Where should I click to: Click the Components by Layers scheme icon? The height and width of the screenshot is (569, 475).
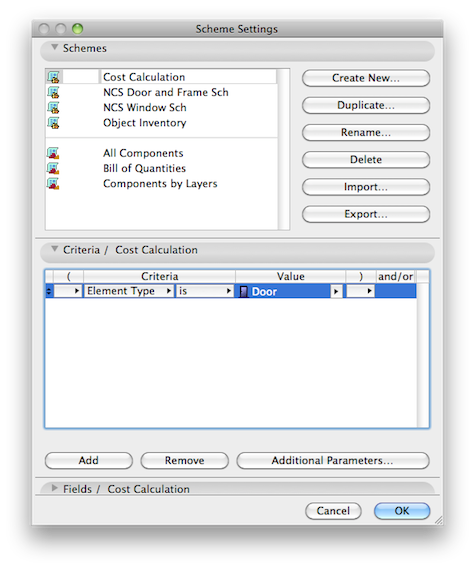click(x=53, y=183)
